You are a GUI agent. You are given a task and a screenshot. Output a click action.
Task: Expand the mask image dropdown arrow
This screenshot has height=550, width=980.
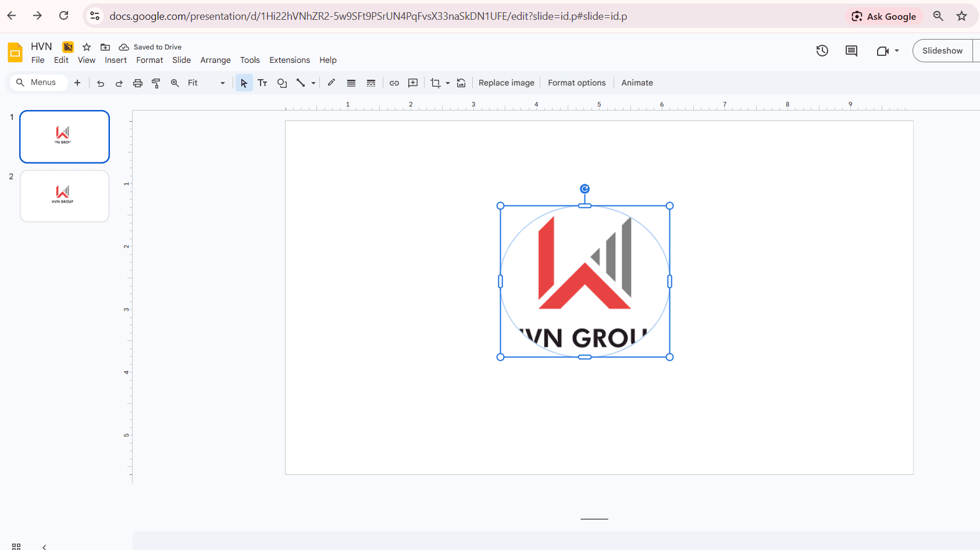pyautogui.click(x=448, y=83)
